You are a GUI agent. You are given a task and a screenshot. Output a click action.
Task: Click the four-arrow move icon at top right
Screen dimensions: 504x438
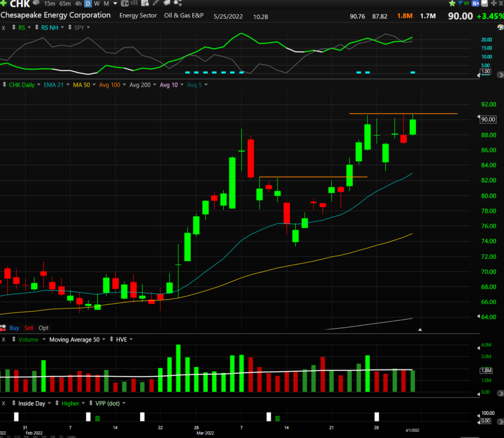(494, 3)
